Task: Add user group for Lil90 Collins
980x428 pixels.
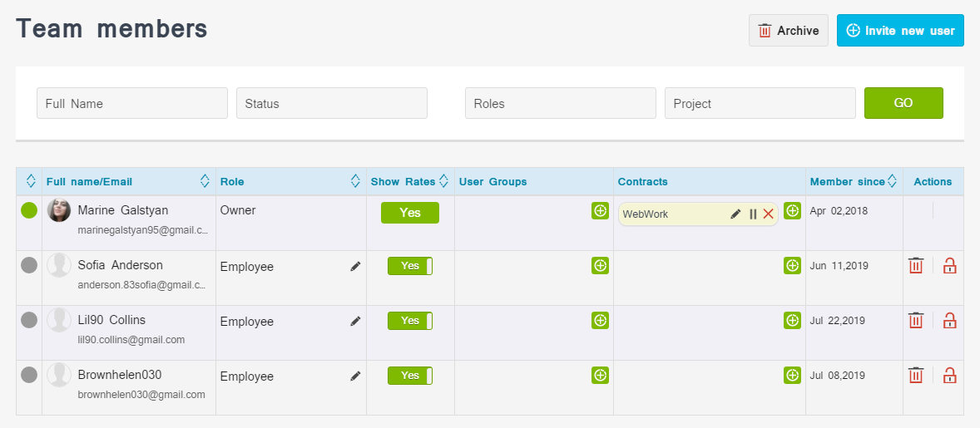Action: (600, 321)
